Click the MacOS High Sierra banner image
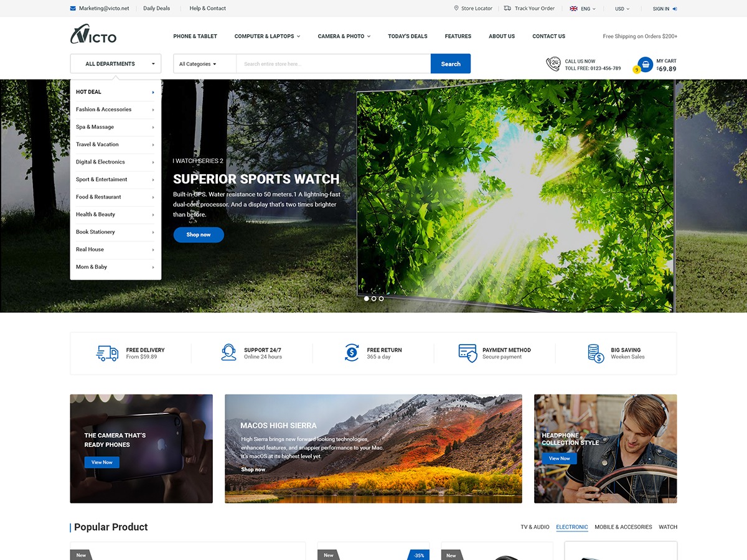747x560 pixels. point(374,449)
